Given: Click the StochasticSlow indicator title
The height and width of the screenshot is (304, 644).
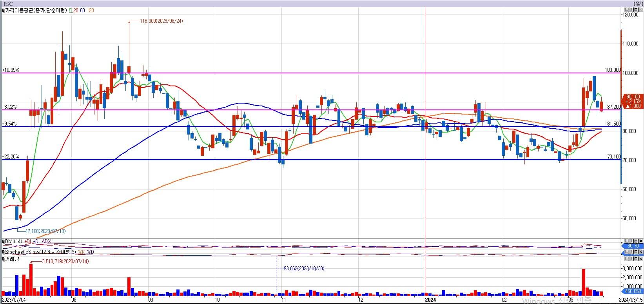Looking at the screenshot, I should 40,252.
